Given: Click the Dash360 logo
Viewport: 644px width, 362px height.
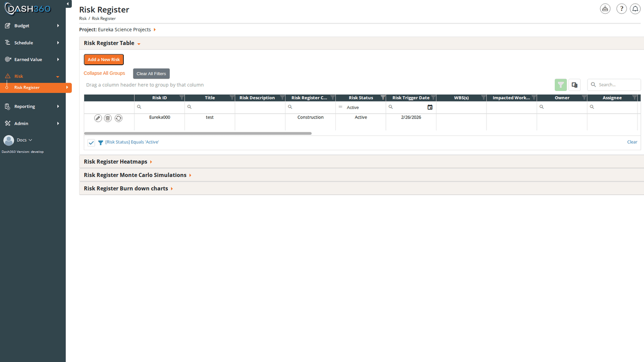Looking at the screenshot, I should pyautogui.click(x=28, y=9).
